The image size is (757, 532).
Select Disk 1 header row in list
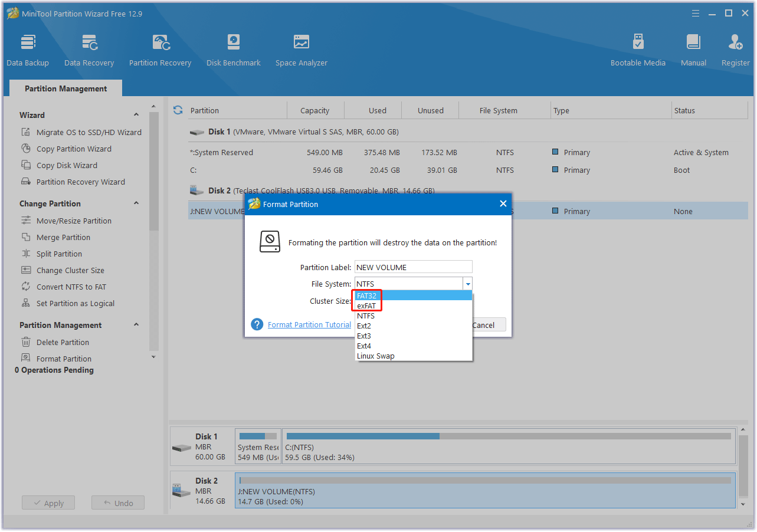pos(468,132)
